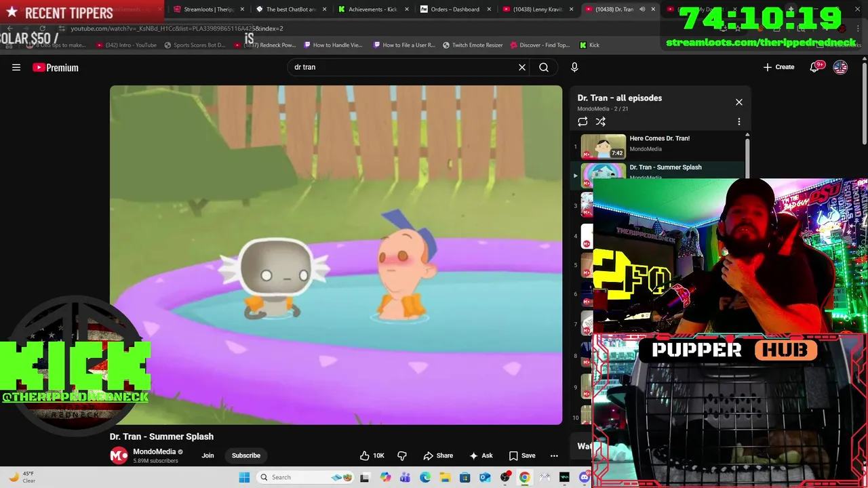Join the MondoMedia channel membership
The image size is (868, 488).
tap(208, 455)
